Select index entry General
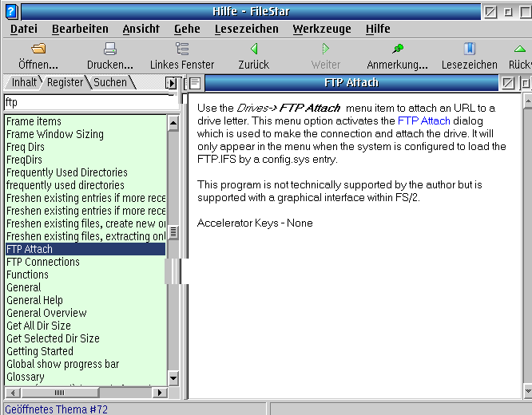This screenshot has height=415, width=532. [x=85, y=287]
